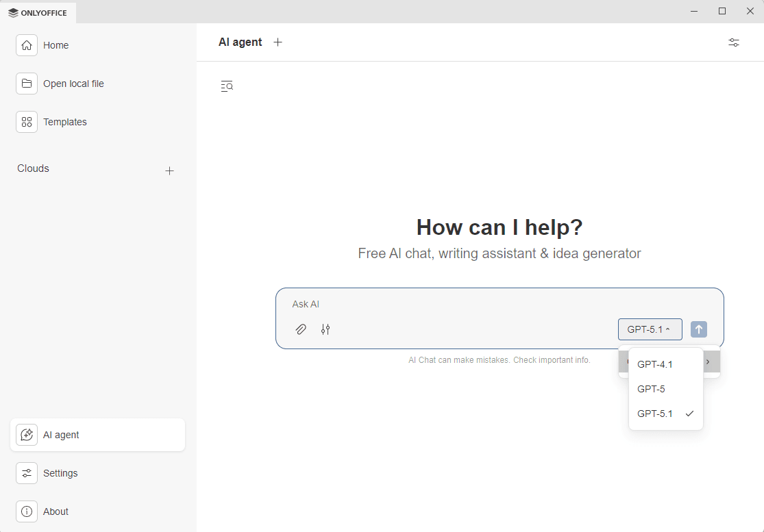Start a new chat with plus icon

click(278, 42)
